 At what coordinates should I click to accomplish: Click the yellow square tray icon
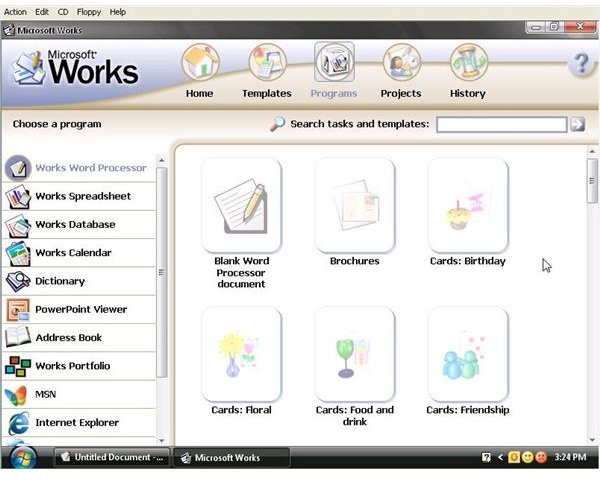tap(514, 457)
